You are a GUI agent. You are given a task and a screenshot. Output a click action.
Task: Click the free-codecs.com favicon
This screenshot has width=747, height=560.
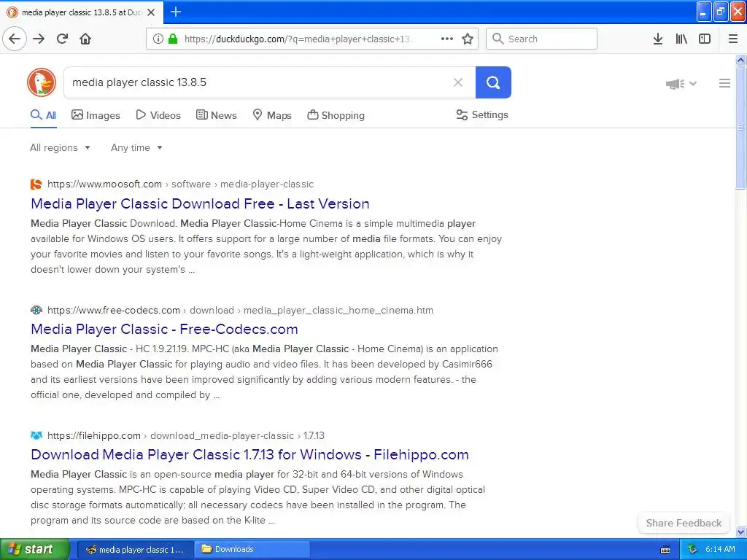(36, 311)
